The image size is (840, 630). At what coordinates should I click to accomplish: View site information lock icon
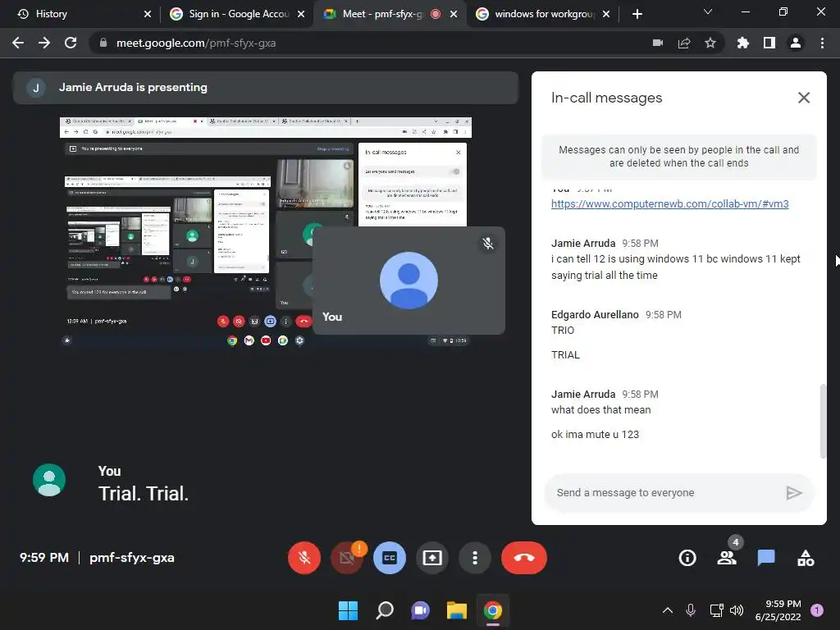pyautogui.click(x=103, y=43)
